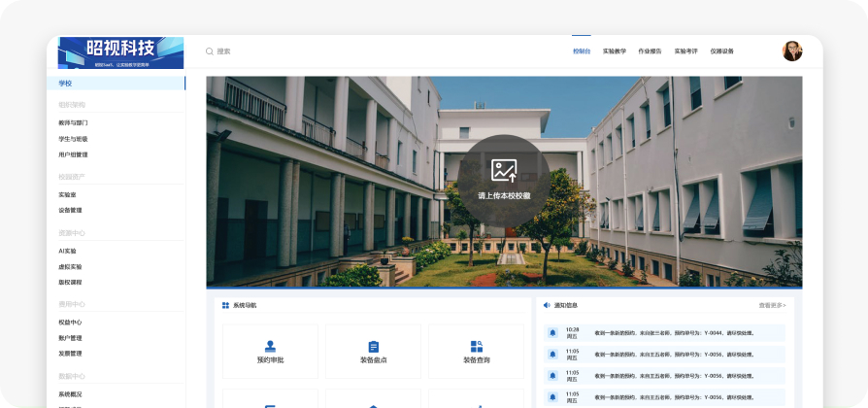Open 发票管理 in the sidebar
The width and height of the screenshot is (868, 408).
[x=70, y=354]
